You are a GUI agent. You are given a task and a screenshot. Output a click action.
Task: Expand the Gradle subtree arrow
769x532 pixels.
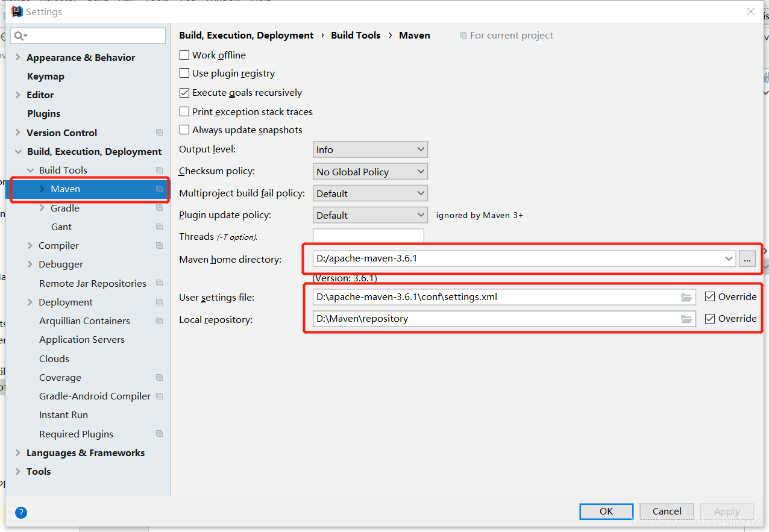42,208
